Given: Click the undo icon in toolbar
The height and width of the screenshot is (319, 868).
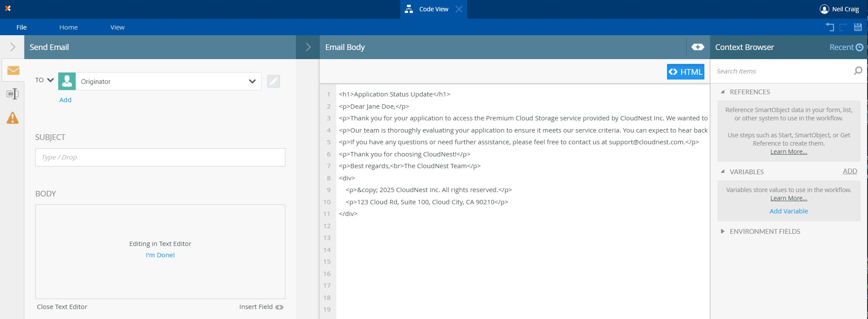Looking at the screenshot, I should [x=830, y=27].
